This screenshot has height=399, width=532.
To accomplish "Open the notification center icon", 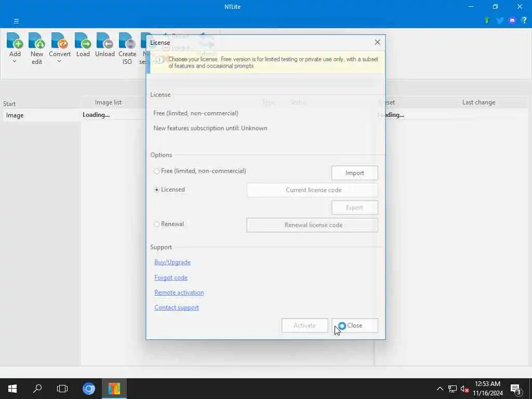I will pyautogui.click(x=516, y=389).
